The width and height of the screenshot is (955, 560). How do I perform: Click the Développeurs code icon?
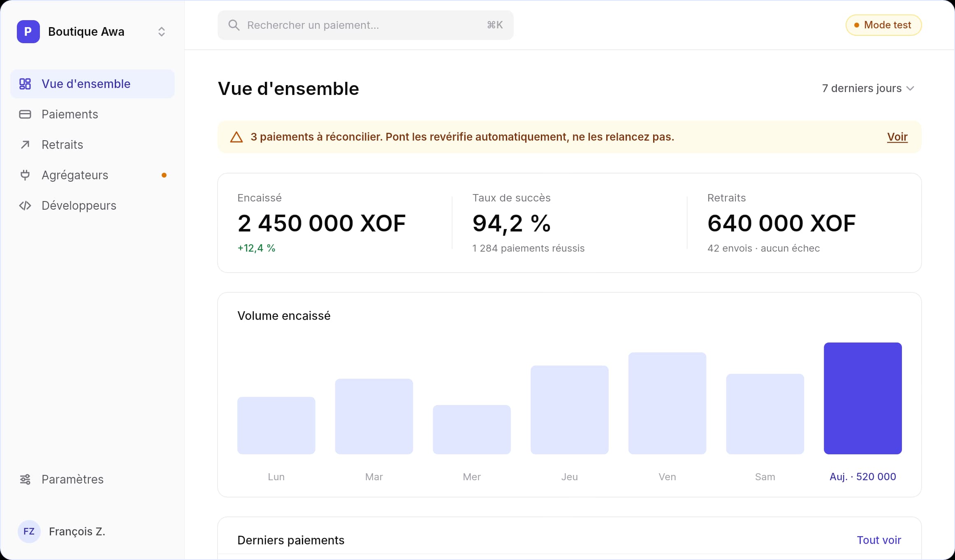click(25, 206)
